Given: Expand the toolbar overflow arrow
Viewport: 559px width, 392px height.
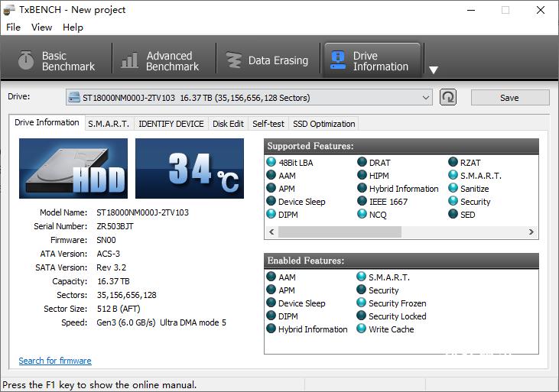Looking at the screenshot, I should (434, 70).
